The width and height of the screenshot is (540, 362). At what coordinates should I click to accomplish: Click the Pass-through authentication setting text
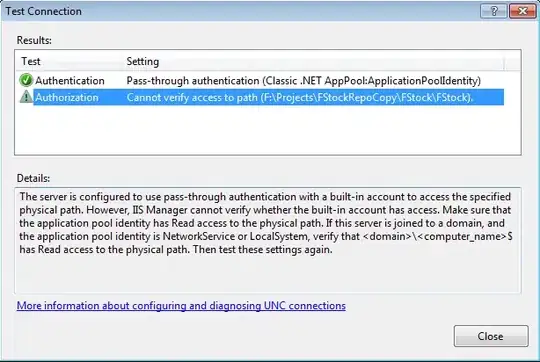click(303, 81)
